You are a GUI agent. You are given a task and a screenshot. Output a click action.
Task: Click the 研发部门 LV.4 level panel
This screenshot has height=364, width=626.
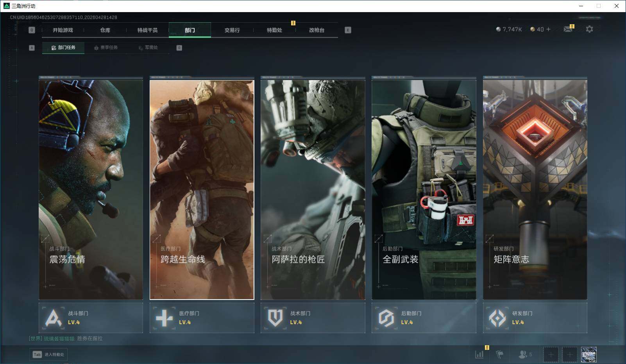535,318
